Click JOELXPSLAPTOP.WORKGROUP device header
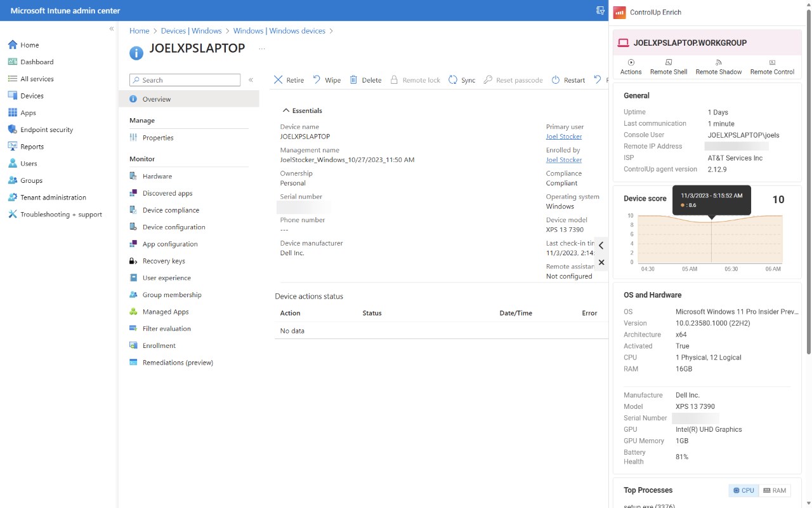Viewport: 812px width, 508px height. tap(707, 43)
